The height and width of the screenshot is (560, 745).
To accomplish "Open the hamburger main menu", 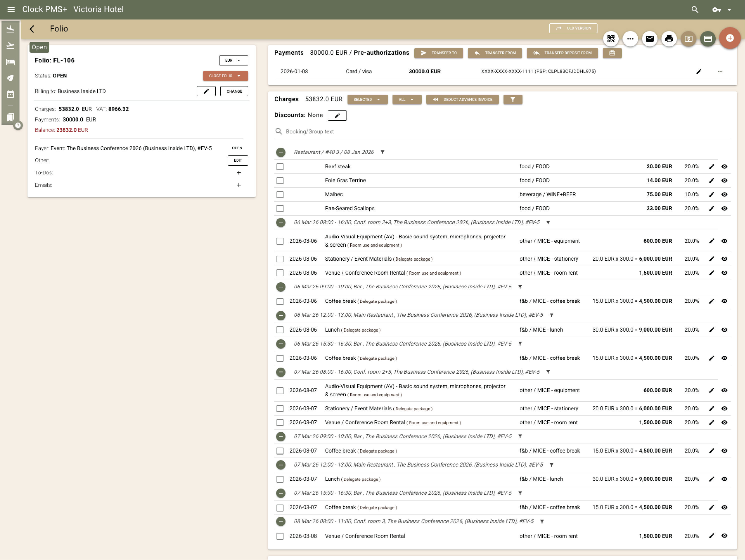I will point(11,9).
